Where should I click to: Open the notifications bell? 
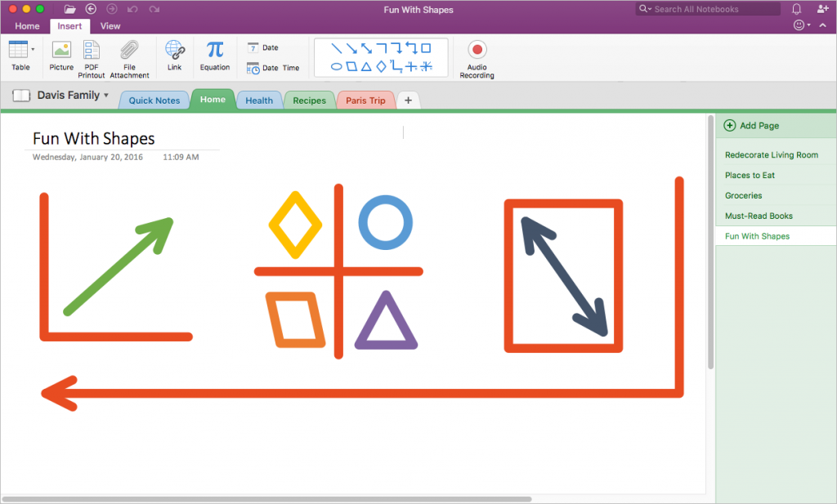pos(797,9)
